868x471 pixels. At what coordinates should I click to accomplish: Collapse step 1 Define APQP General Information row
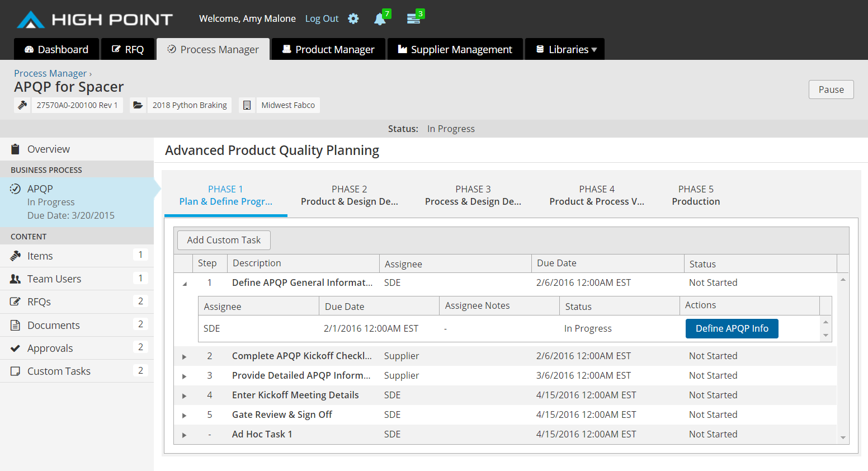(185, 284)
